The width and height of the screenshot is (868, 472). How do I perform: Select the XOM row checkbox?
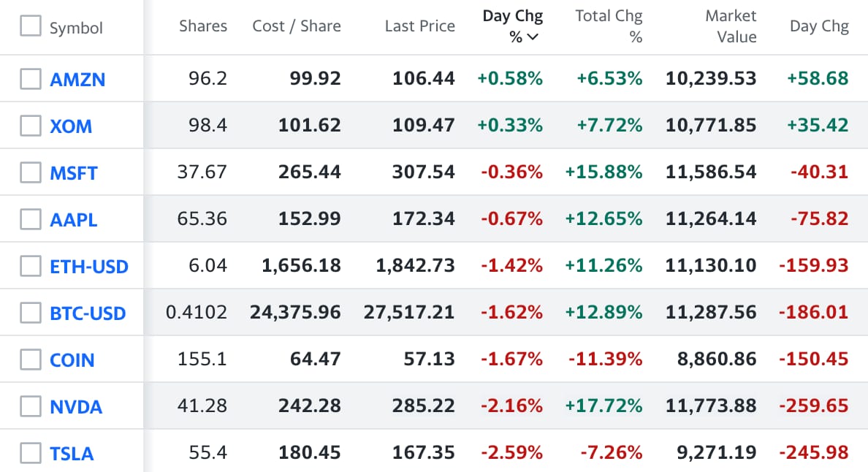point(31,126)
